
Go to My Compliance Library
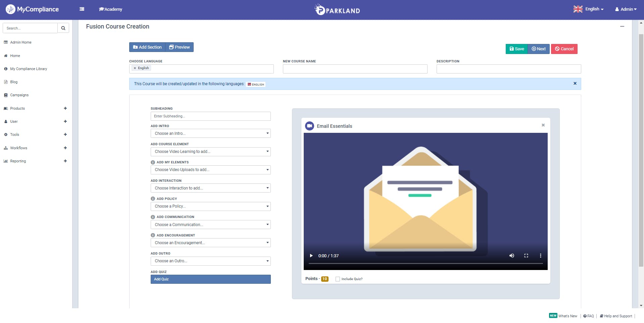pos(29,69)
